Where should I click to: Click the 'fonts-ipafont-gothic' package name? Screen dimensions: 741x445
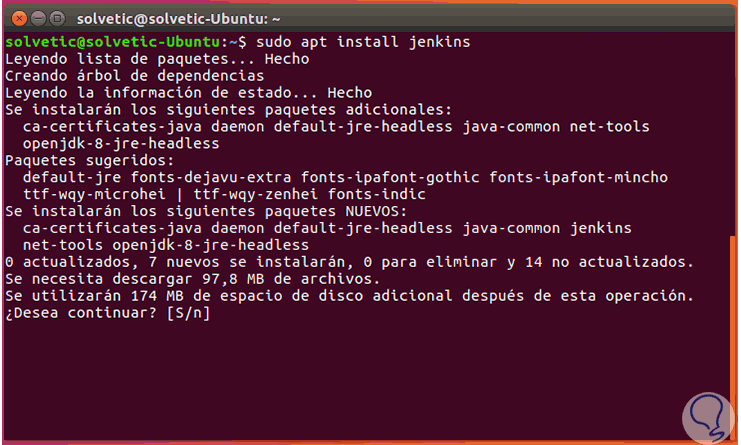(390, 178)
